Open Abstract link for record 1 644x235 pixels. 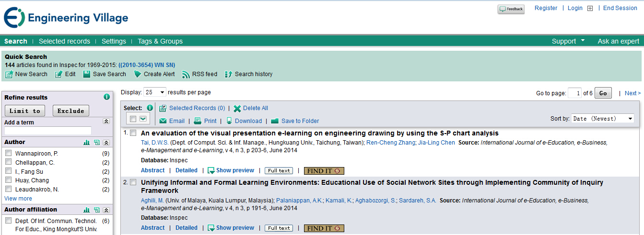pyautogui.click(x=152, y=170)
